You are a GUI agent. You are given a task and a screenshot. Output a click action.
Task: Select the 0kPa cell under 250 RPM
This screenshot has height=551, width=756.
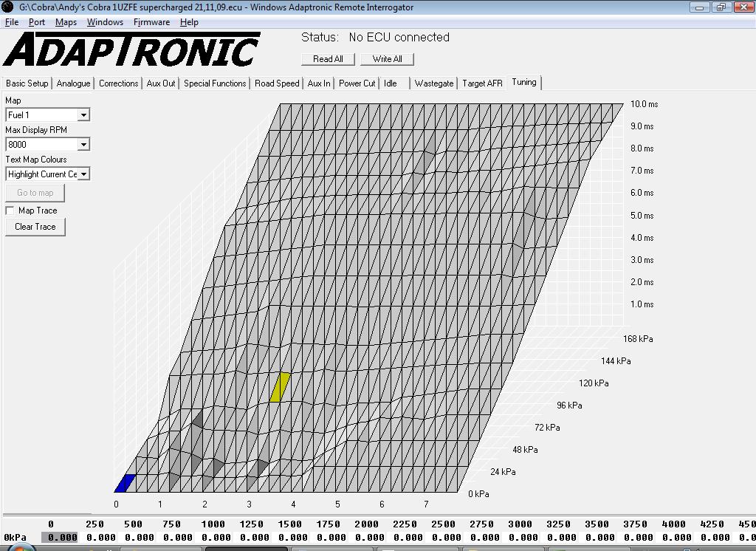point(100,538)
